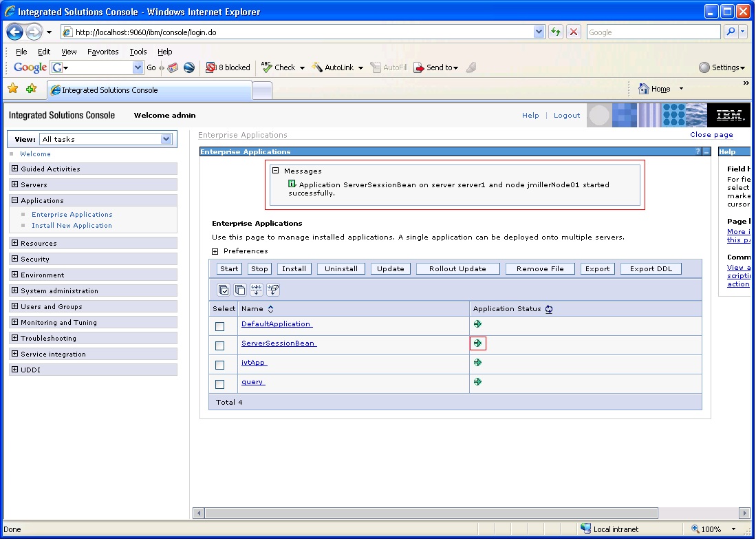Click the Clear Filter Value icon

pyautogui.click(x=273, y=290)
